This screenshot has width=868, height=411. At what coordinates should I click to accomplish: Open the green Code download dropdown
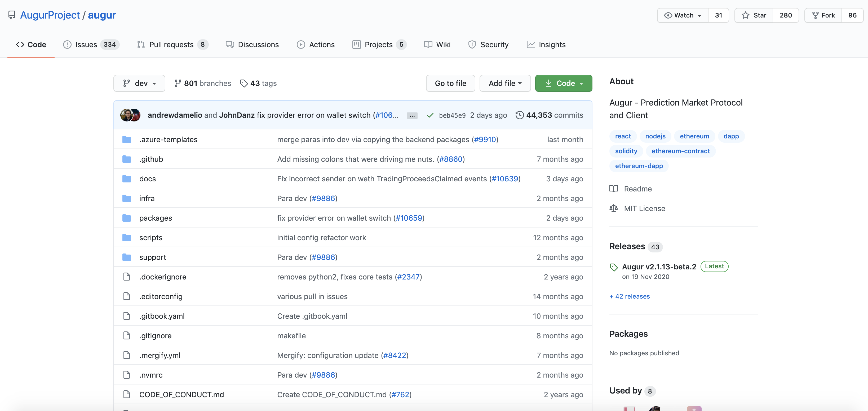(563, 83)
